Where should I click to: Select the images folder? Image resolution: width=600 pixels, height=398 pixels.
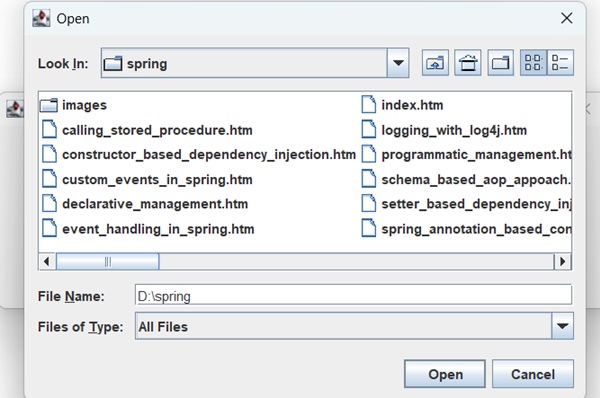[x=73, y=105]
